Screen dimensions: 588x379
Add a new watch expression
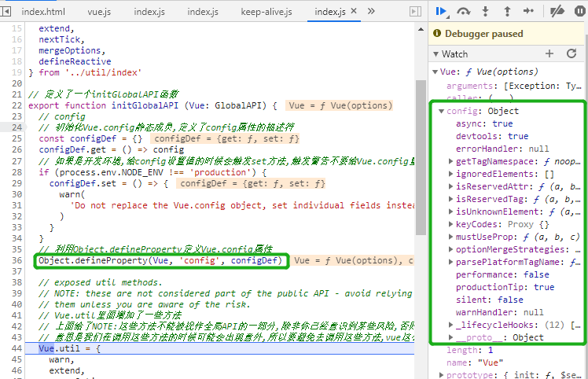pos(549,53)
